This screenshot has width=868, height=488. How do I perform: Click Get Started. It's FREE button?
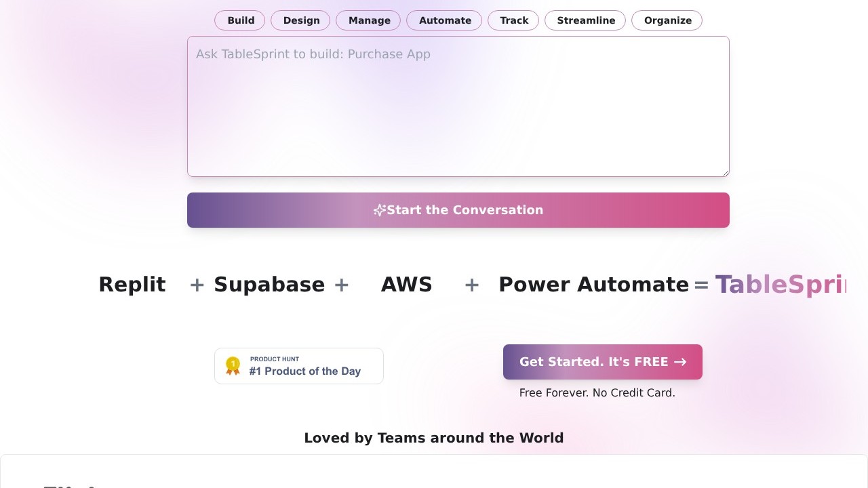pyautogui.click(x=593, y=362)
